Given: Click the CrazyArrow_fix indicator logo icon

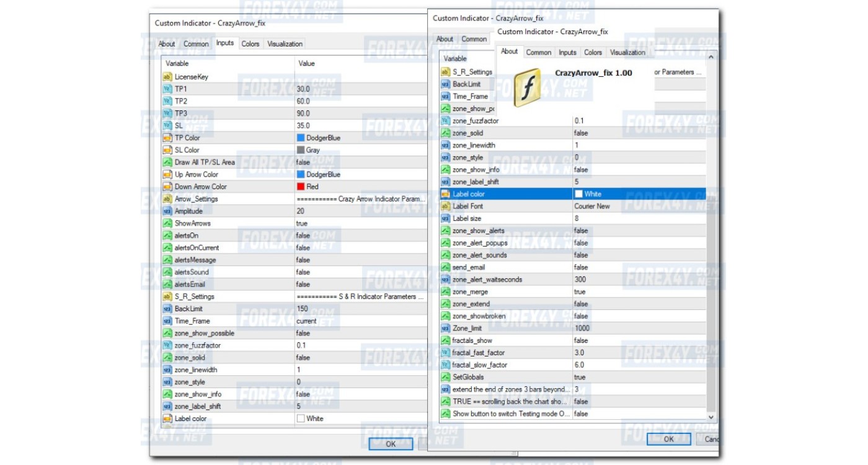Looking at the screenshot, I should (x=527, y=87).
